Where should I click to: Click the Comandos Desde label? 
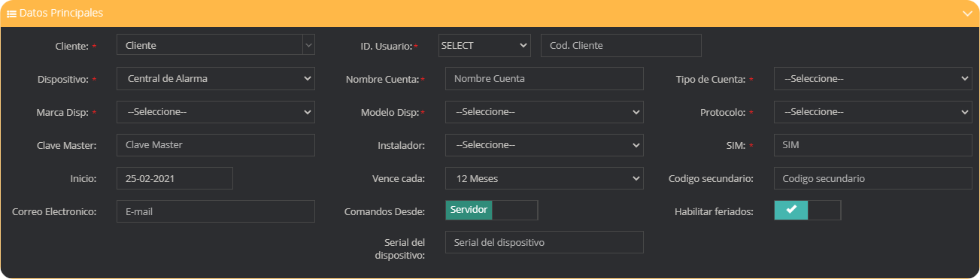click(x=384, y=212)
